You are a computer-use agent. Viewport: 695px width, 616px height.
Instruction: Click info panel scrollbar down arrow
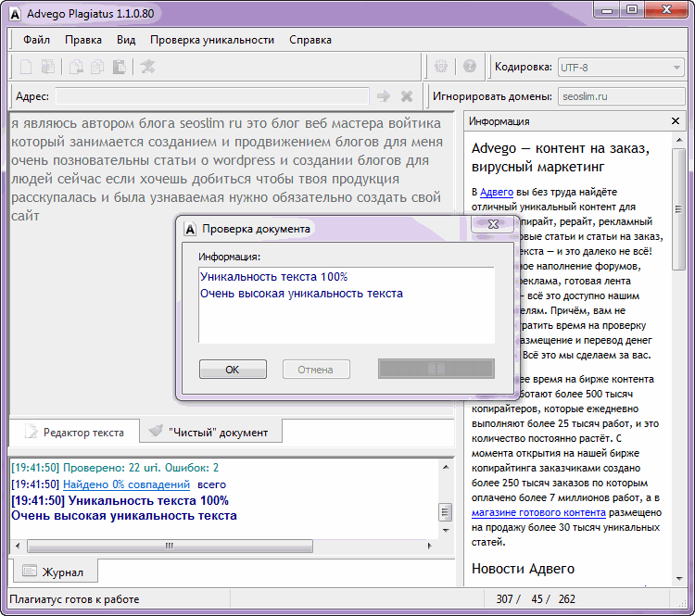679,578
